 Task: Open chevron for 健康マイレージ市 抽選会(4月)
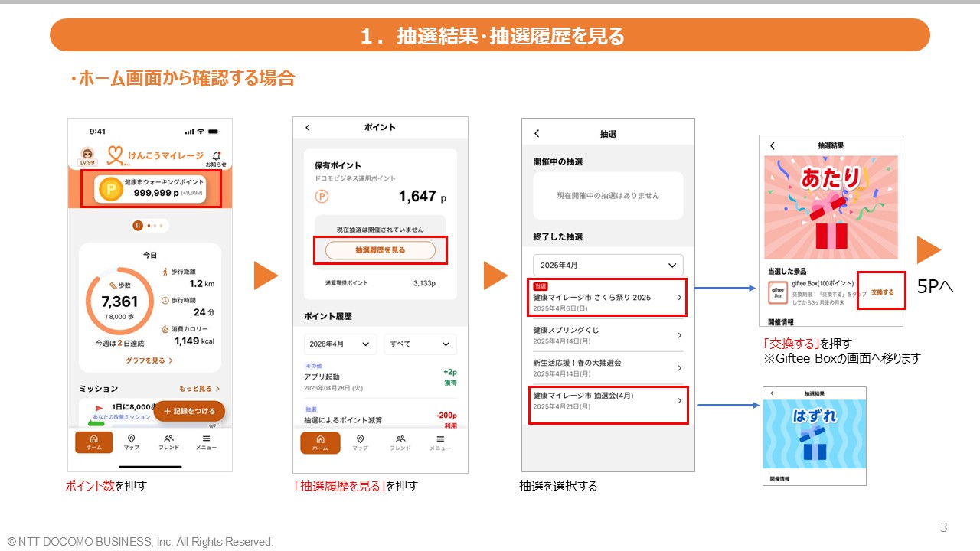679,401
